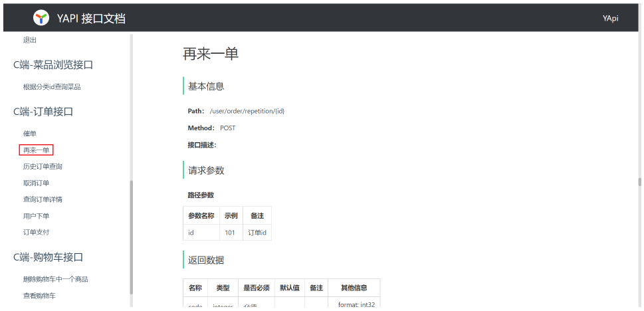This screenshot has width=644, height=311.
Task: Jump to C端-订单接口 section heading
Action: [43, 112]
